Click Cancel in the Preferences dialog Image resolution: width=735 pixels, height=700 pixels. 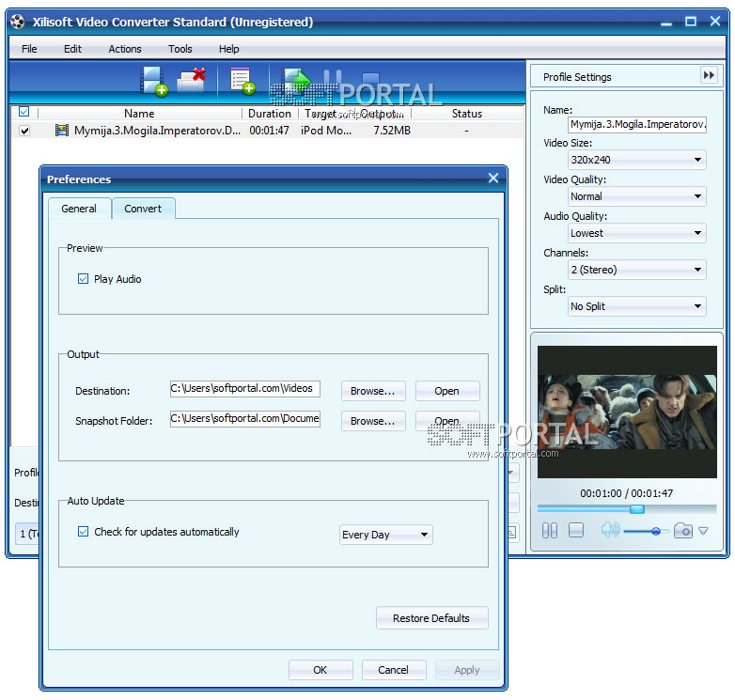coord(394,670)
